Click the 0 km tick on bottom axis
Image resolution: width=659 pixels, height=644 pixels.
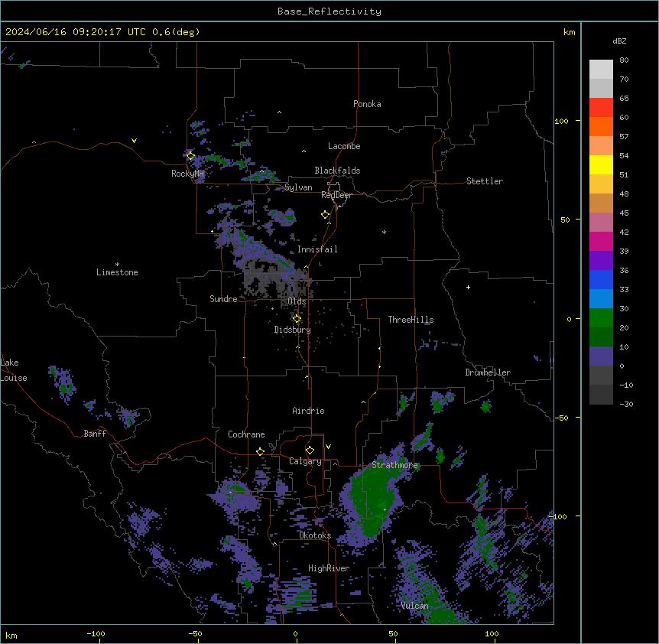point(295,633)
